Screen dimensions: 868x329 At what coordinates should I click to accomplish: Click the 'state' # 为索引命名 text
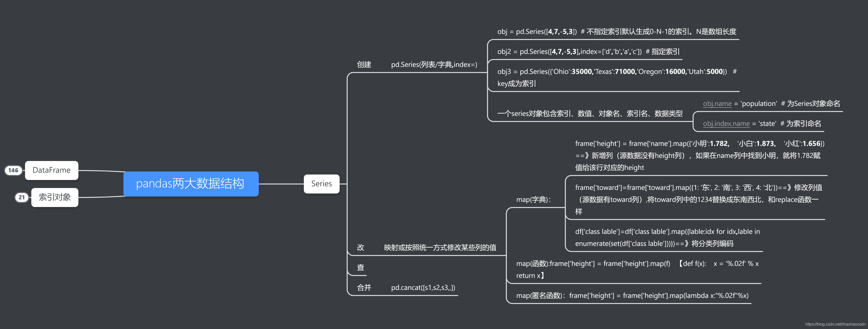790,124
